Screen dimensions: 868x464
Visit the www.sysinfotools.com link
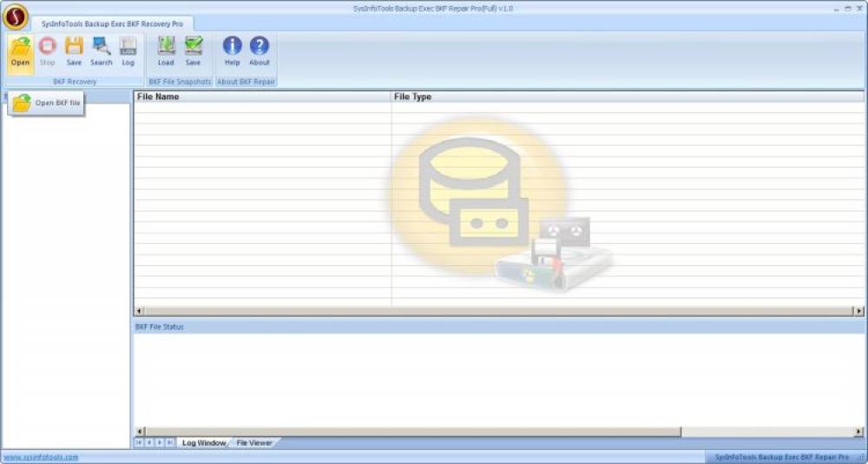coord(41,457)
